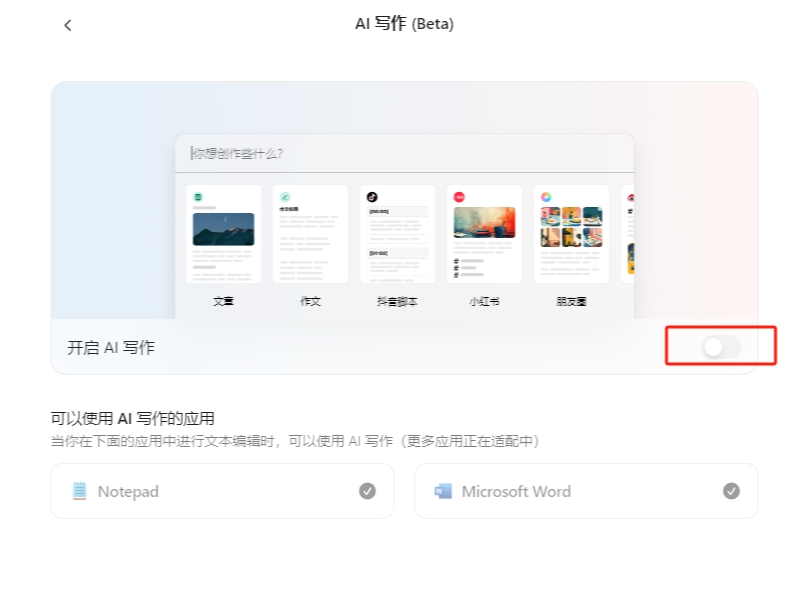Uncheck the Notepad checkmark
The width and height of the screenshot is (805, 604).
pyautogui.click(x=367, y=491)
